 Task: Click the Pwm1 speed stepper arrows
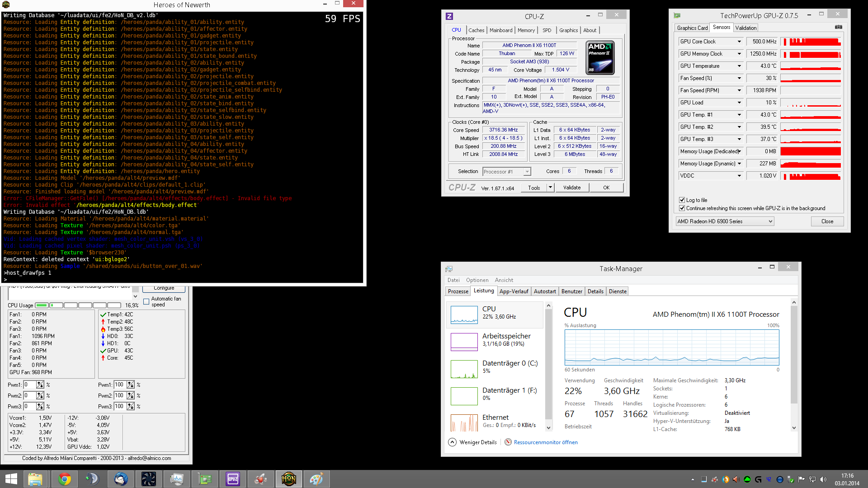click(x=40, y=385)
